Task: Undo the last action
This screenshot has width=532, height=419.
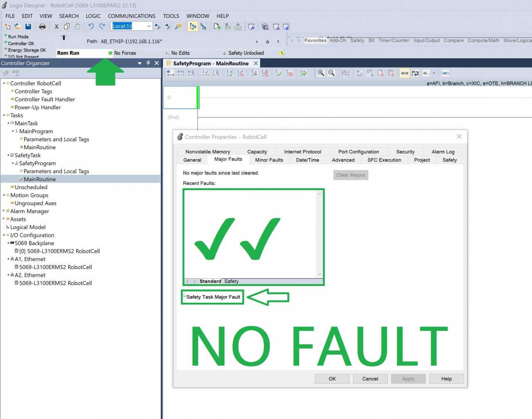Action: tap(91, 26)
